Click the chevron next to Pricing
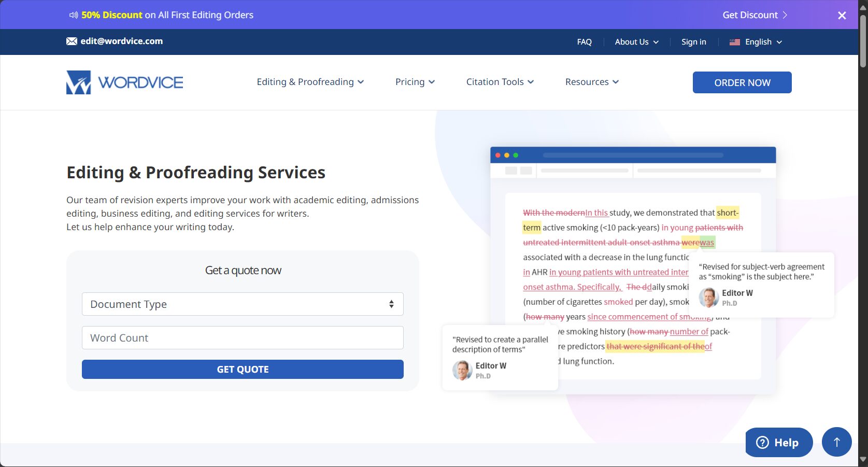The height and width of the screenshot is (467, 868). pyautogui.click(x=432, y=82)
